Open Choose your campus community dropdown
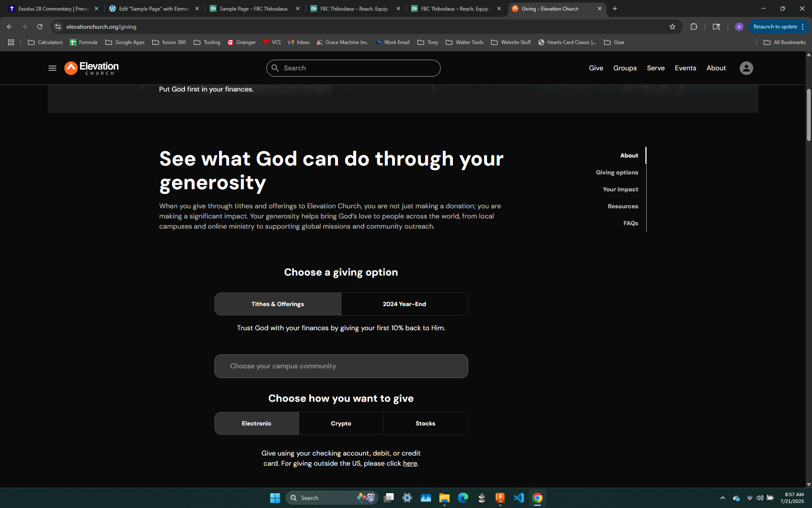The width and height of the screenshot is (812, 508). (x=341, y=366)
